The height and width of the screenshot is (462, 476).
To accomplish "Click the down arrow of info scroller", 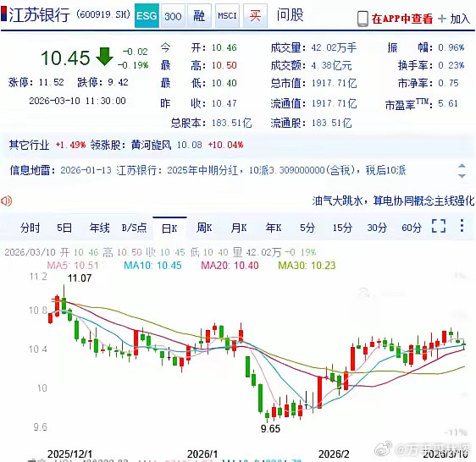I will tap(462, 176).
